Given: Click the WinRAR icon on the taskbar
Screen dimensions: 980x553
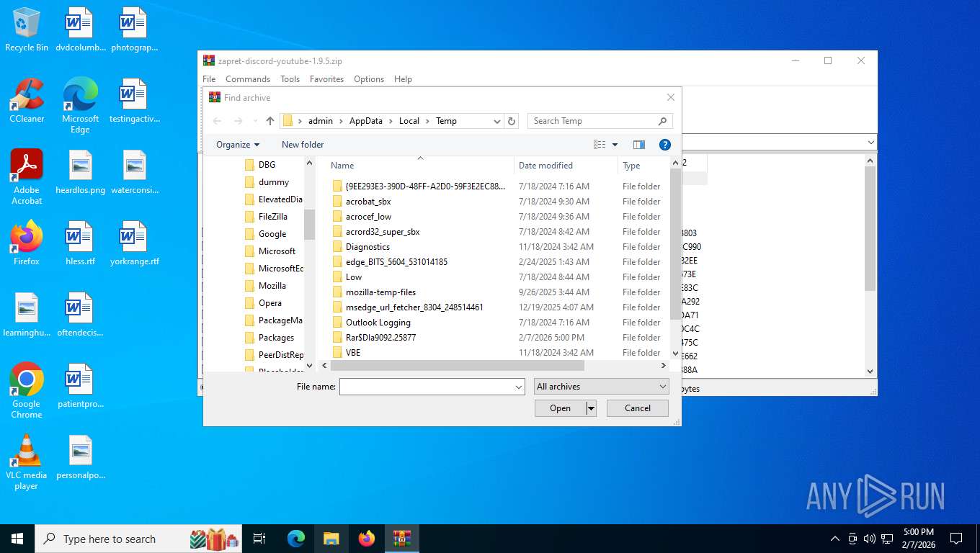Looking at the screenshot, I should 402,539.
